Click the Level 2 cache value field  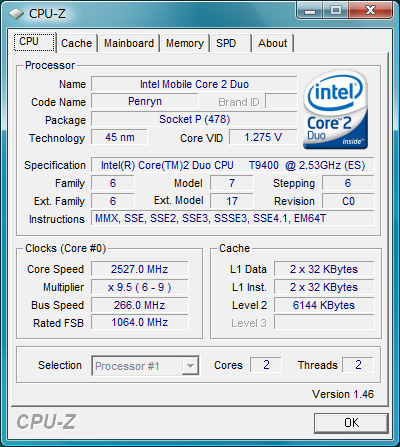tap(324, 305)
